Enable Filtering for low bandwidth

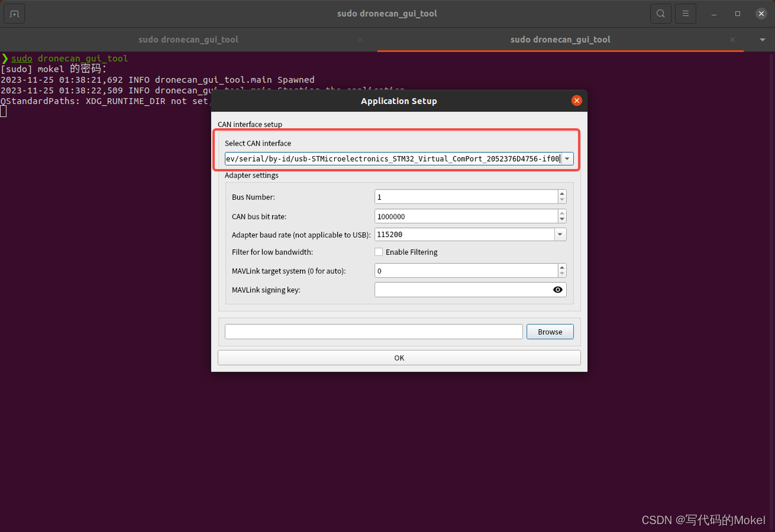(x=378, y=252)
